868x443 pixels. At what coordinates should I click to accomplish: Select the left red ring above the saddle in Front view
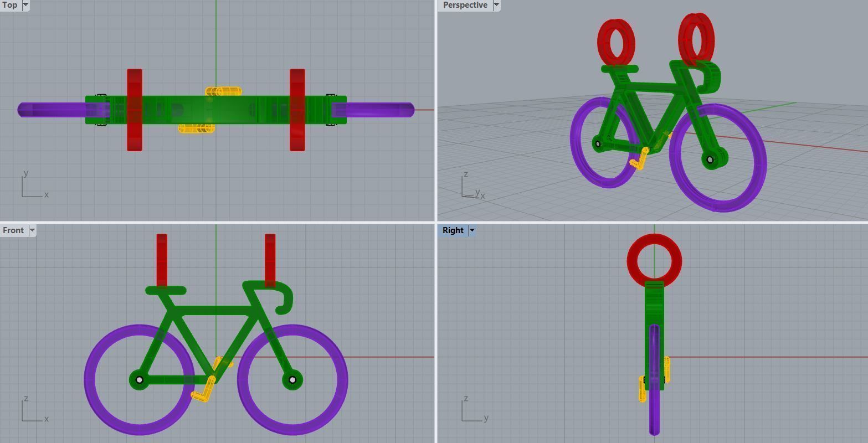pos(162,260)
